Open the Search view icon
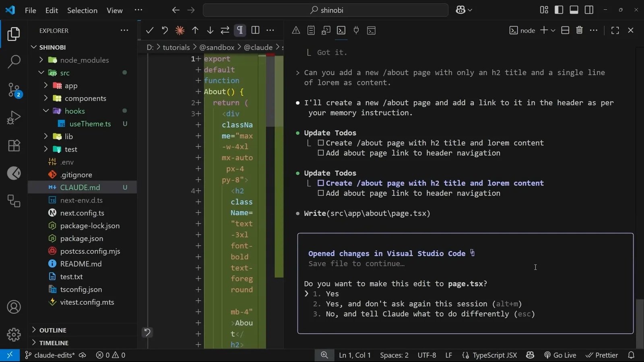Screen dimensions: 644x362 click(x=14, y=62)
